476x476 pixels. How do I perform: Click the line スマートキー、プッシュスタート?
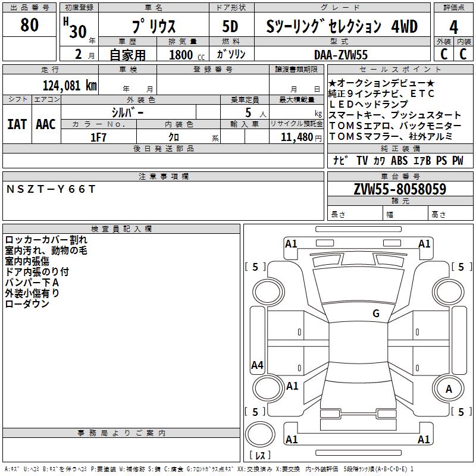click(395, 115)
